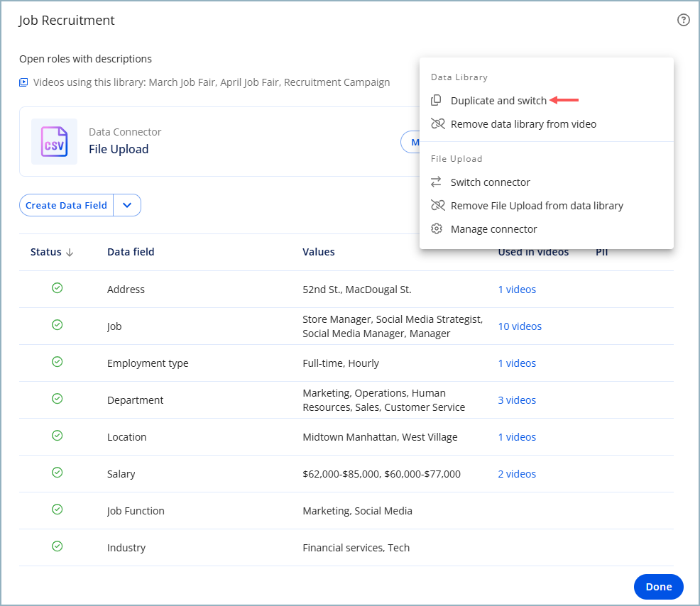Open the '10 videos' link for Job
Screen dimensions: 700x606
pos(520,326)
